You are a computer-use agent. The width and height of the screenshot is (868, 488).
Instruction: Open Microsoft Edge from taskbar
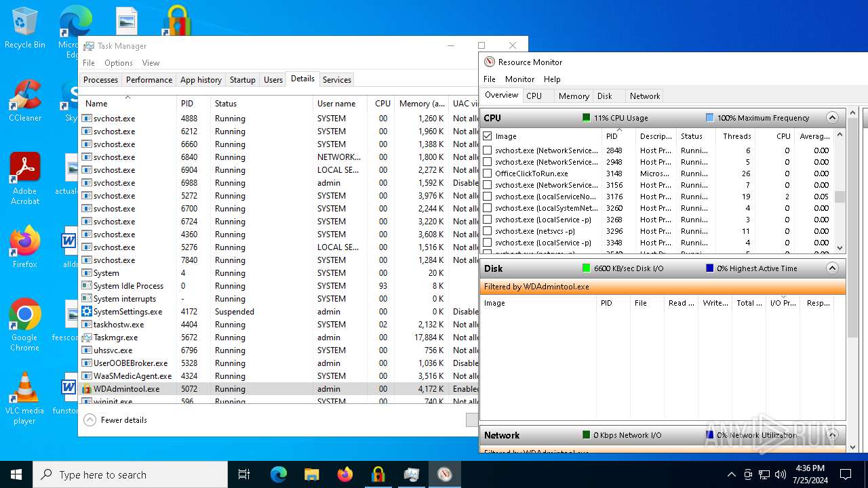pyautogui.click(x=279, y=474)
